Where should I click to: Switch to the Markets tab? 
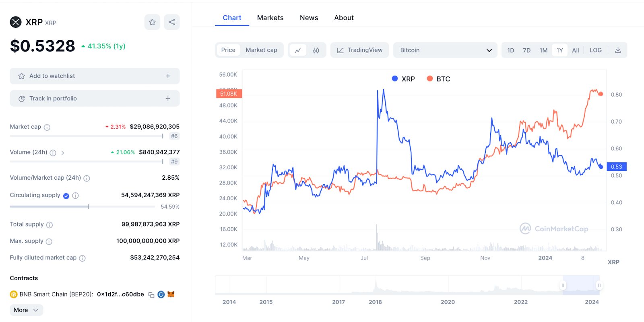pyautogui.click(x=270, y=18)
